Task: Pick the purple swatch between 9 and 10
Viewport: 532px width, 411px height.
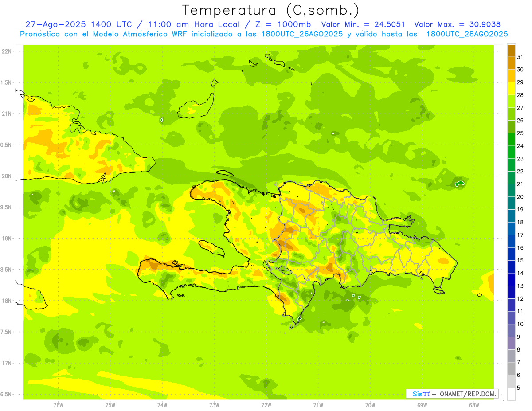Action: click(511, 330)
